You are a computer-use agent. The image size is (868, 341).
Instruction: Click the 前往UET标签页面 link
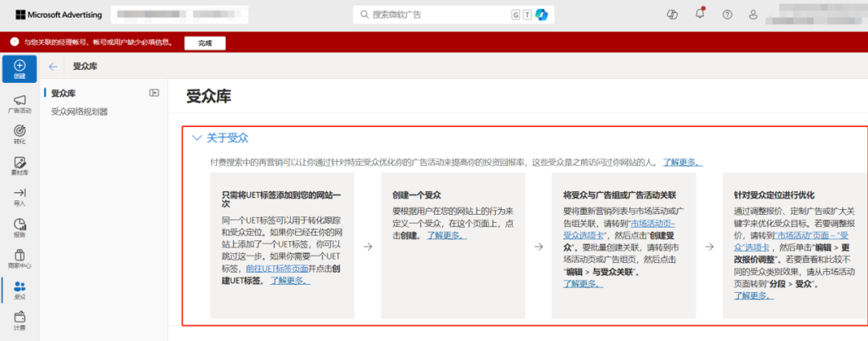(276, 268)
